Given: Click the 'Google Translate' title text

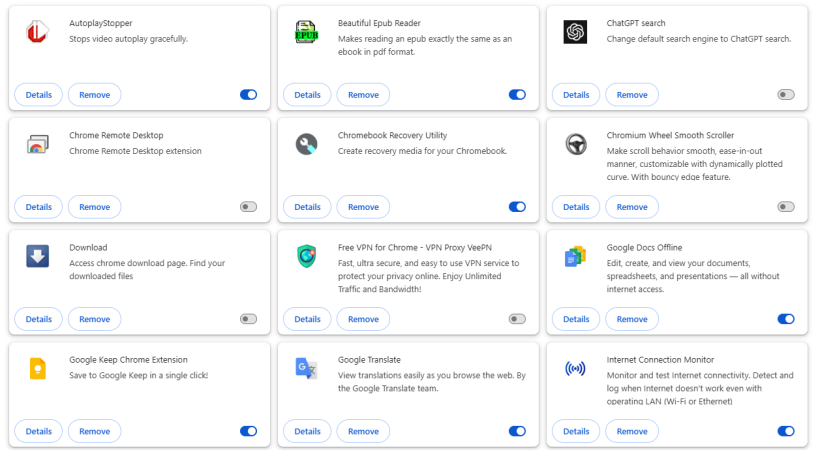Looking at the screenshot, I should click(x=369, y=359).
